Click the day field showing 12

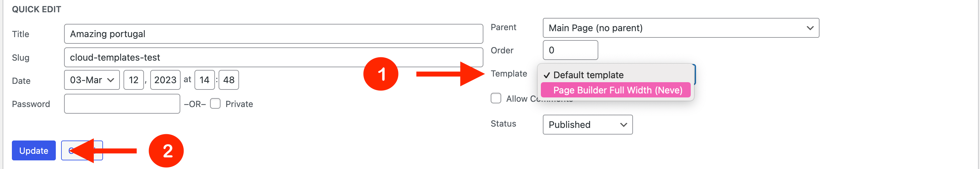coord(133,80)
